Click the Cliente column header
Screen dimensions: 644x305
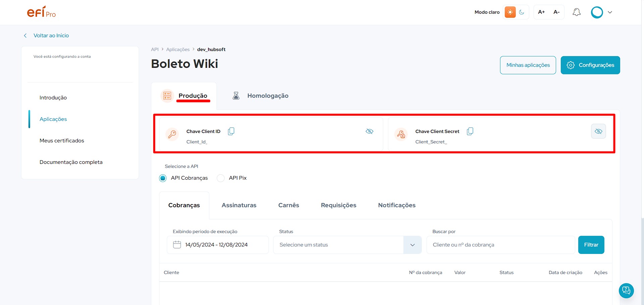171,273
